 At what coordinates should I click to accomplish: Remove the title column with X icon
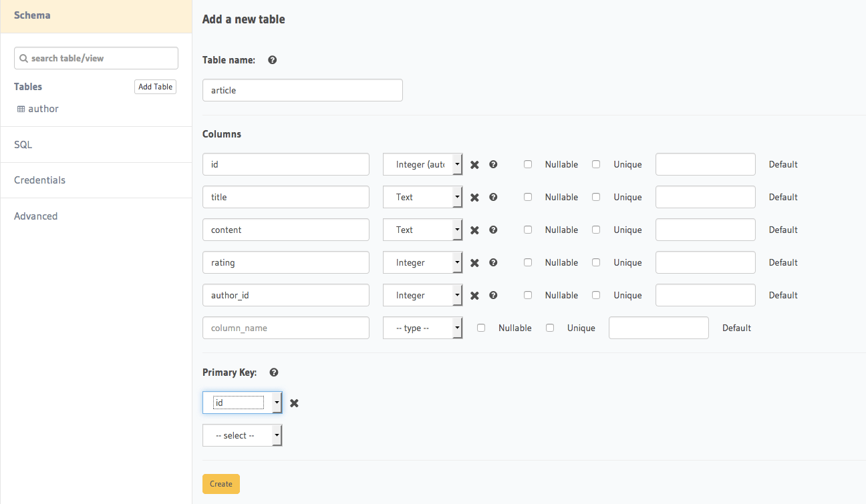click(x=474, y=198)
